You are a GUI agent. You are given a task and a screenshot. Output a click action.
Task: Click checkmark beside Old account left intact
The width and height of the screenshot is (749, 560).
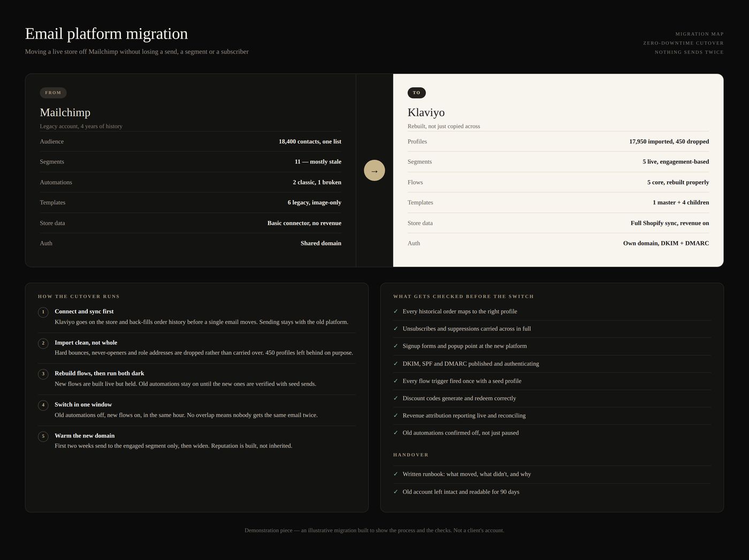[396, 492]
